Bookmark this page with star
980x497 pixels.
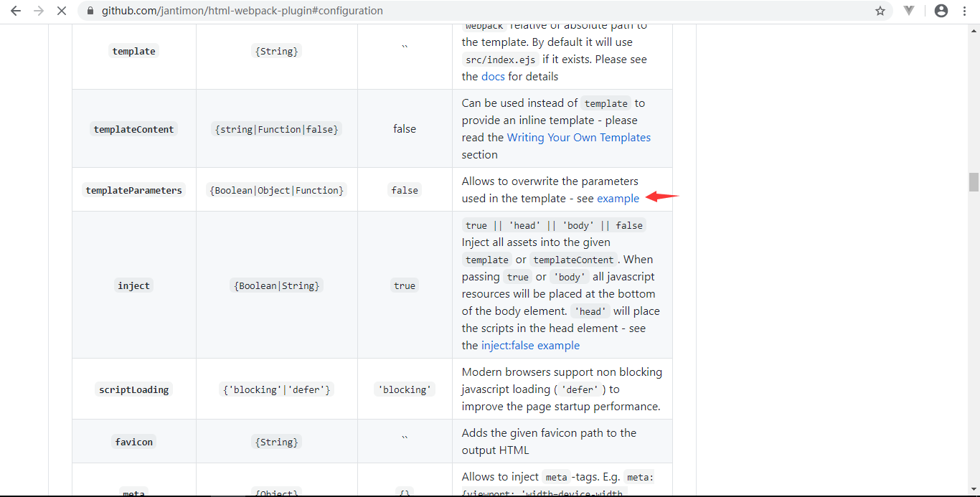[880, 11]
